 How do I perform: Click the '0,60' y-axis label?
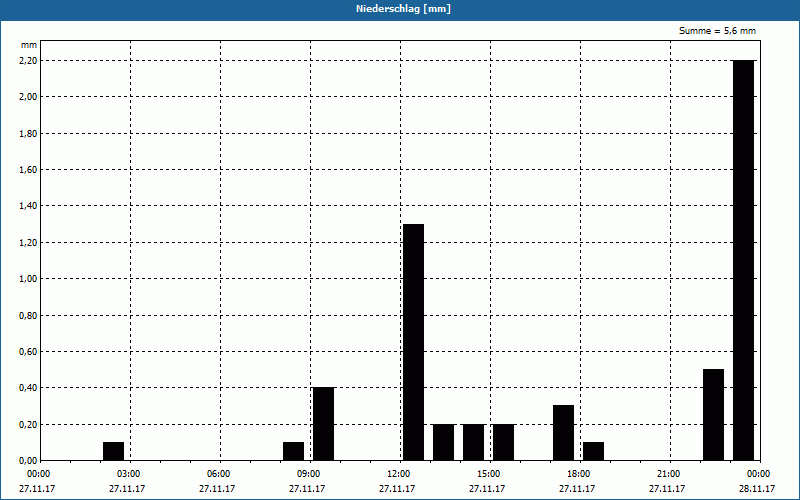(28, 352)
